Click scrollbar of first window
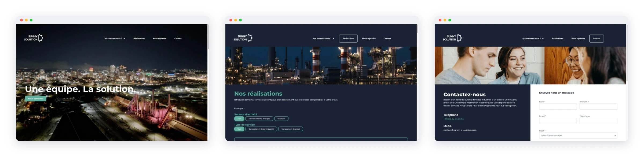Image resolution: width=644 pixels, height=157 pixels. [x=208, y=37]
